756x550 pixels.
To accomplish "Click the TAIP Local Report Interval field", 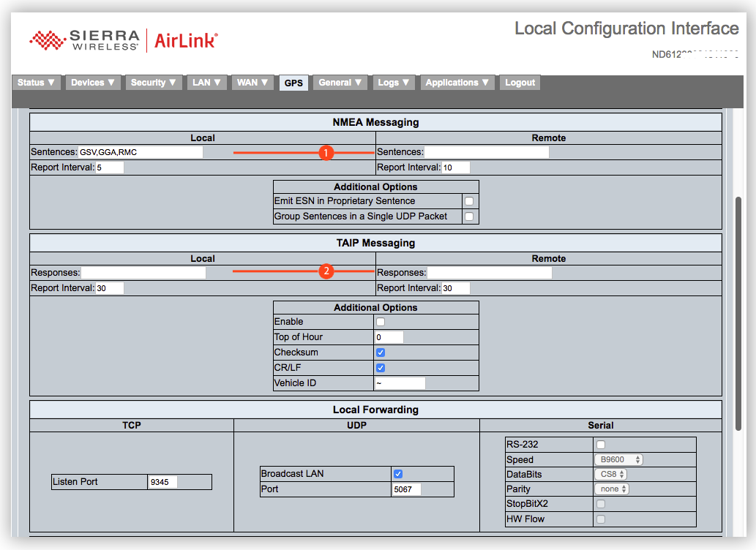I will 110,288.
